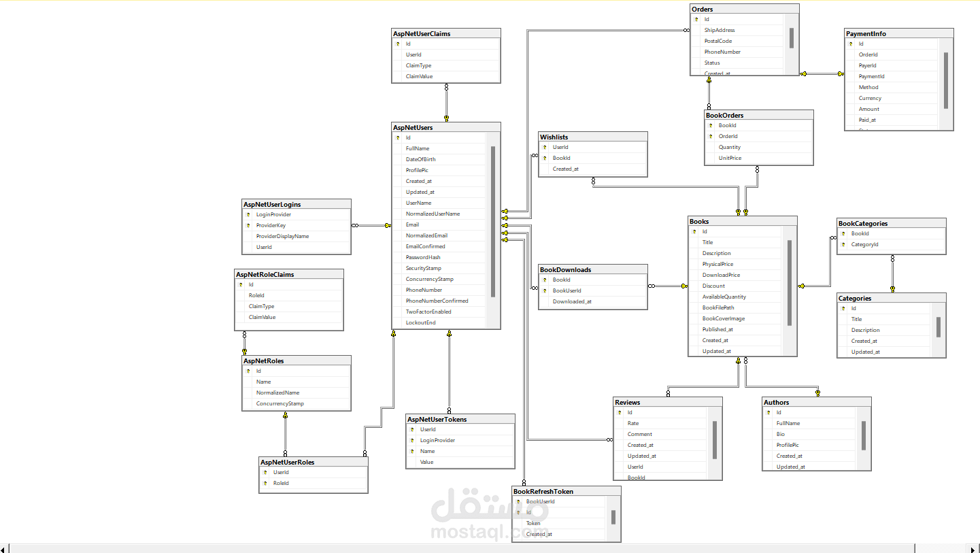The width and height of the screenshot is (980, 553).
Task: Select the key icon beside Reviews Id
Action: 620,412
